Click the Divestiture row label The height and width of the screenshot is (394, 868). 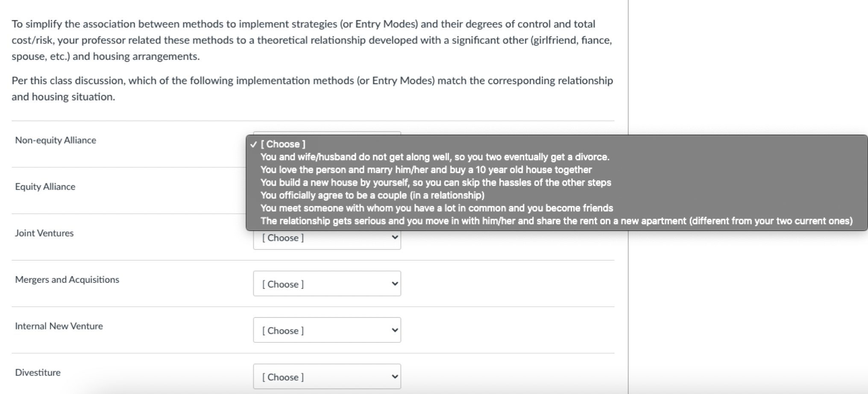(x=38, y=372)
